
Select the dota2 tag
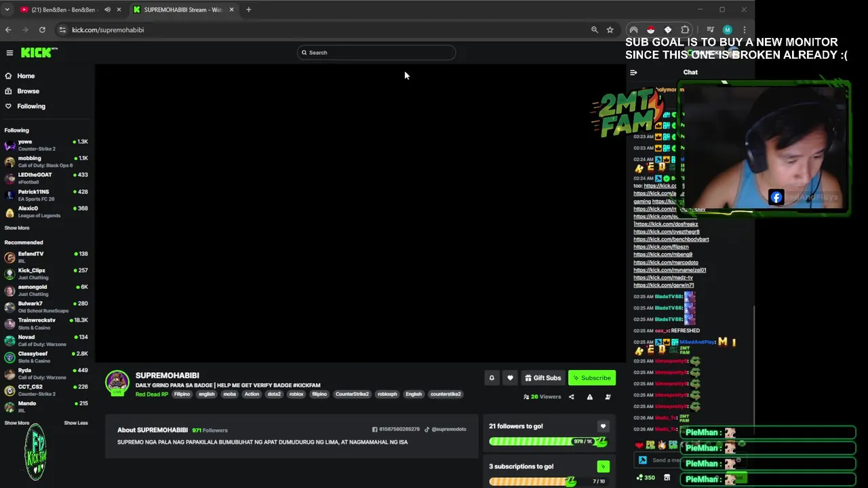pyautogui.click(x=274, y=394)
